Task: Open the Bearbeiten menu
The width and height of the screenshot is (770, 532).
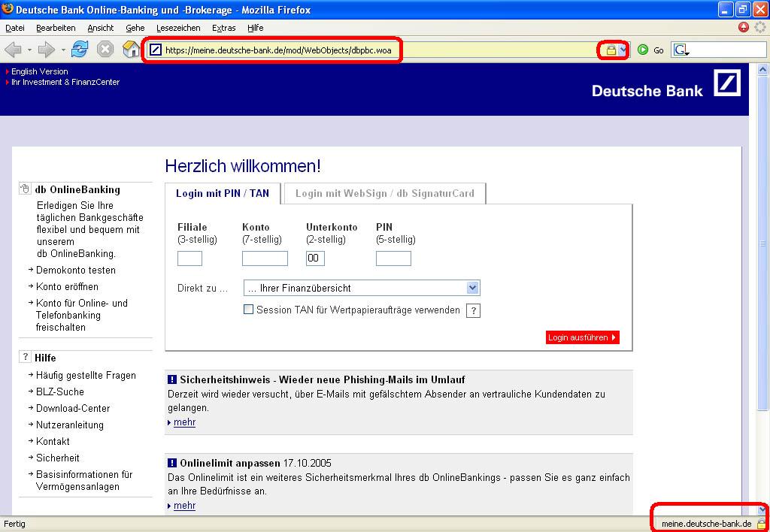Action: (x=56, y=28)
